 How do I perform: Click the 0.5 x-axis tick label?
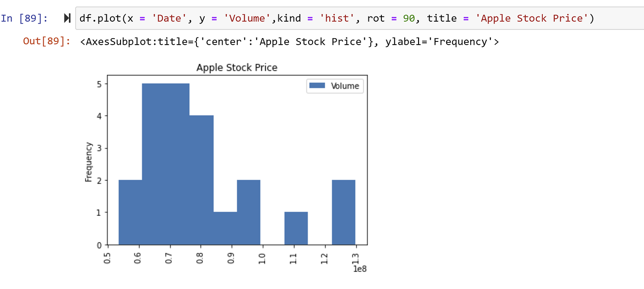(x=108, y=258)
